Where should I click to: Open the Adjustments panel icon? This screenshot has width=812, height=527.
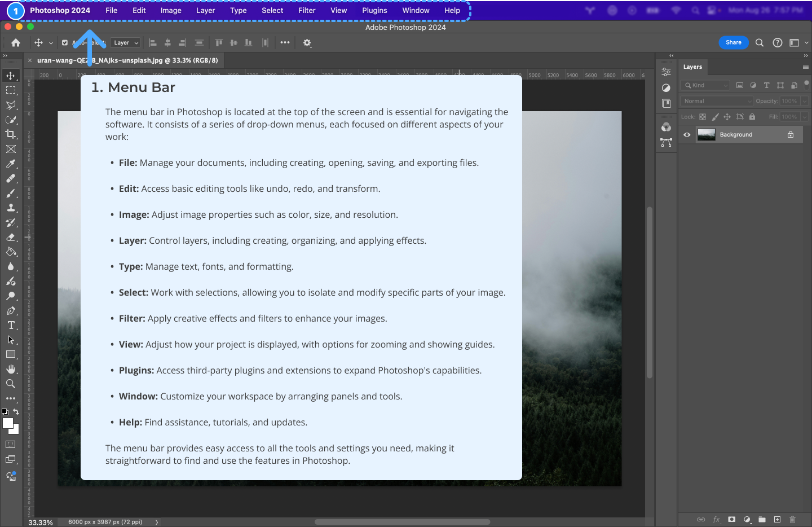(x=666, y=88)
